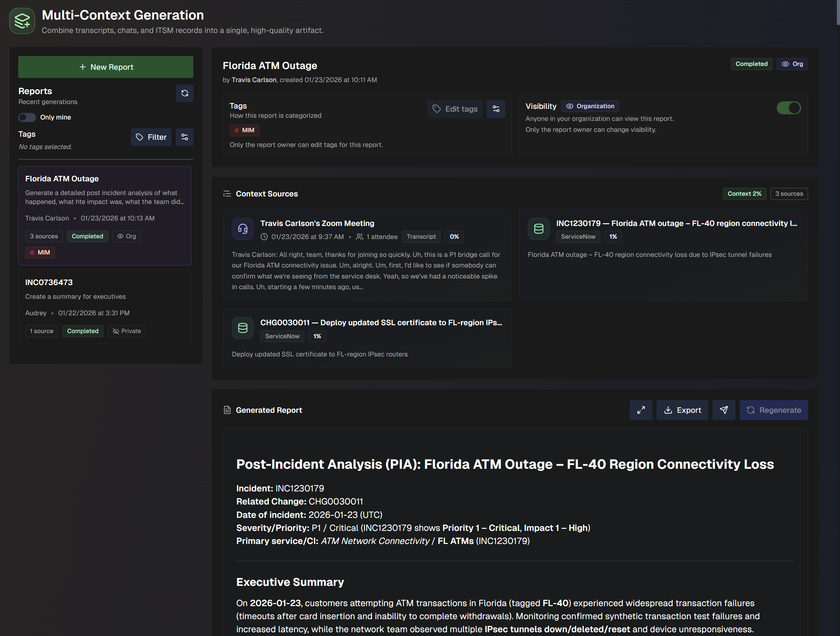This screenshot has width=840, height=636.
Task: Enable the Only mine toggle
Action: 26,117
